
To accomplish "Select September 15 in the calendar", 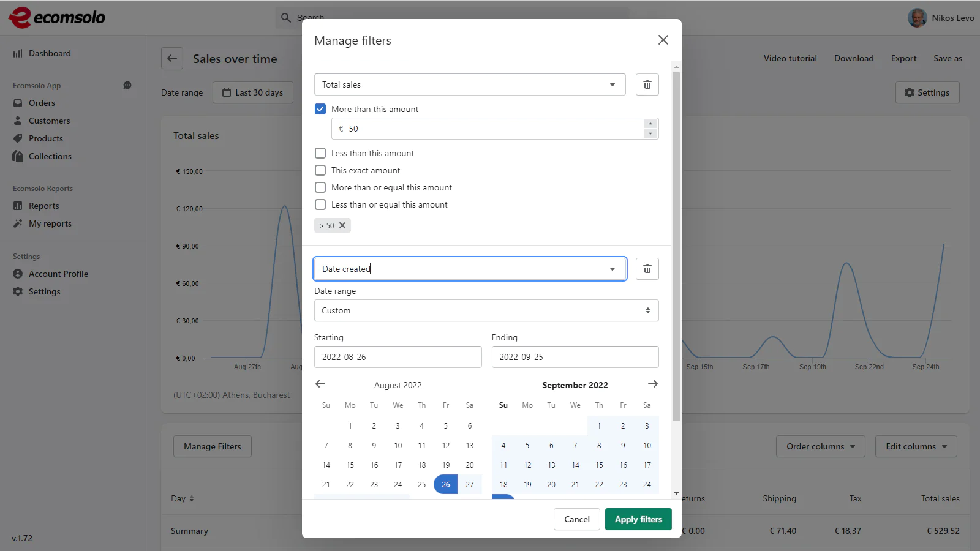I will (599, 465).
